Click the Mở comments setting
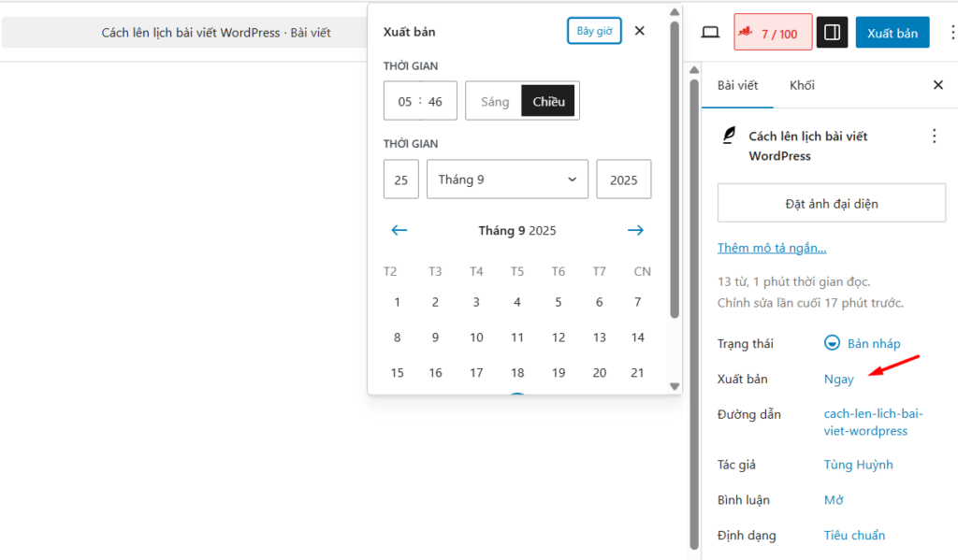958x560 pixels. coord(834,500)
